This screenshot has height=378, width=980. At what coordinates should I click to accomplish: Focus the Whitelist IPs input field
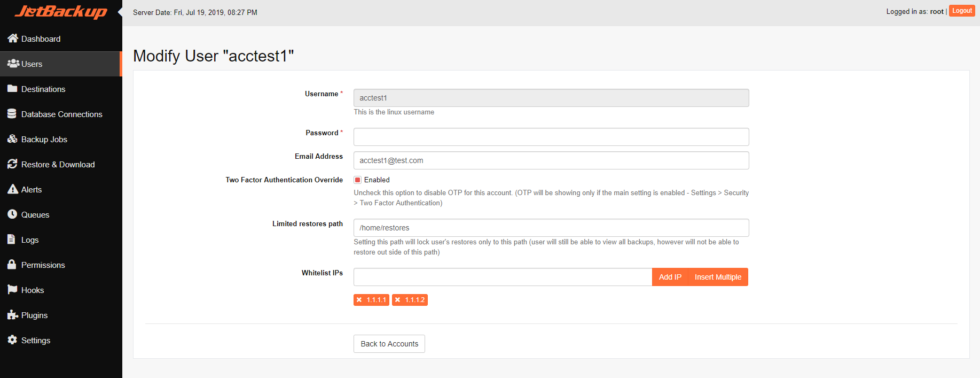click(x=503, y=277)
